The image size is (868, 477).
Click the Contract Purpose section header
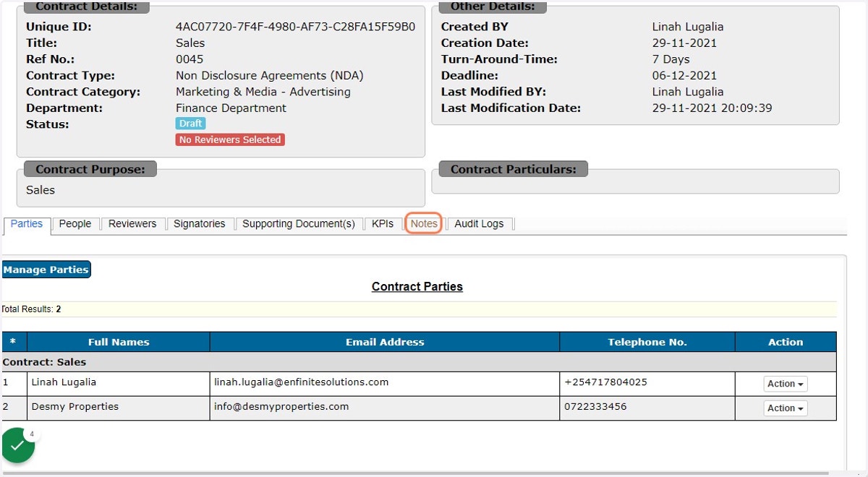click(90, 170)
